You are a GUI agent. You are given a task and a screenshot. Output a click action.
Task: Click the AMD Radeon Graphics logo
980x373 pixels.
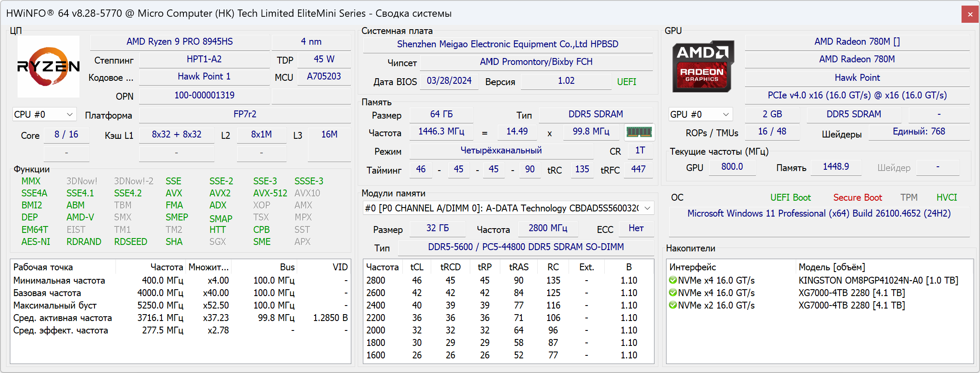click(x=703, y=66)
